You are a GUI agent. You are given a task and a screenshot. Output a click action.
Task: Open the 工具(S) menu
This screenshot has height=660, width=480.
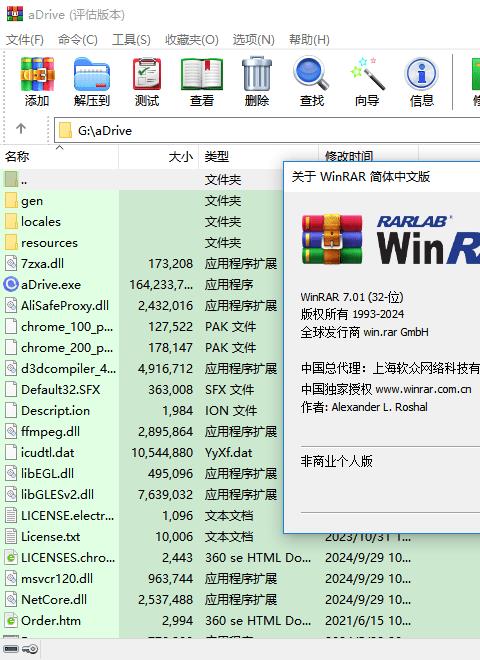[x=131, y=40]
